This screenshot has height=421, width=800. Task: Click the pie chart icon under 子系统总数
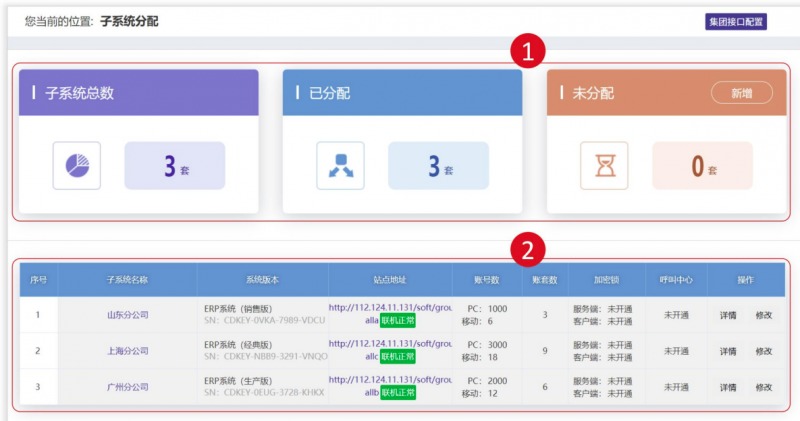tap(77, 166)
